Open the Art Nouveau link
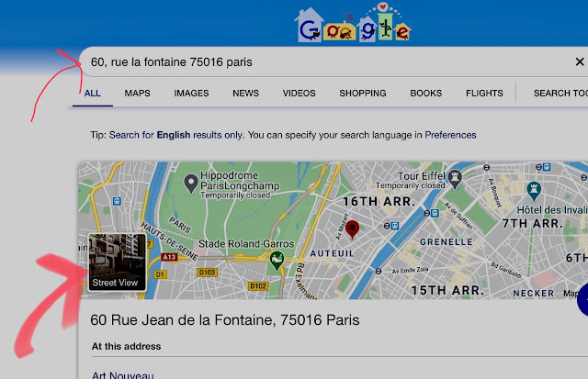 tap(123, 375)
